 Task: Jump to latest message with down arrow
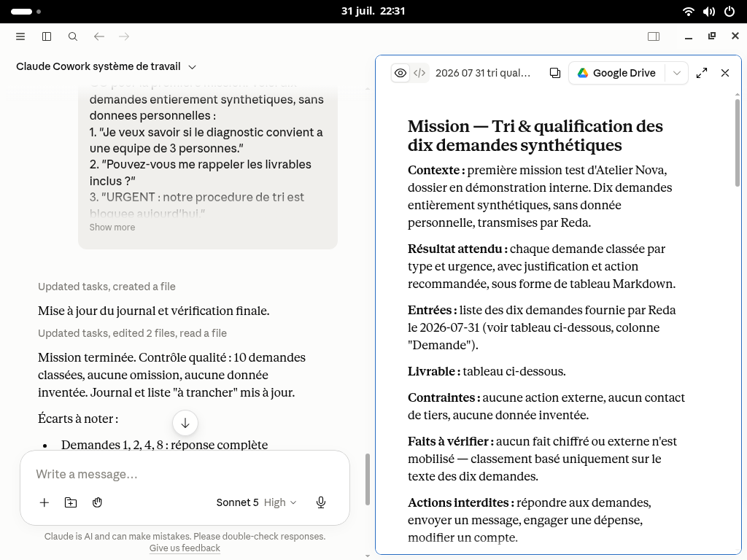[x=185, y=423]
